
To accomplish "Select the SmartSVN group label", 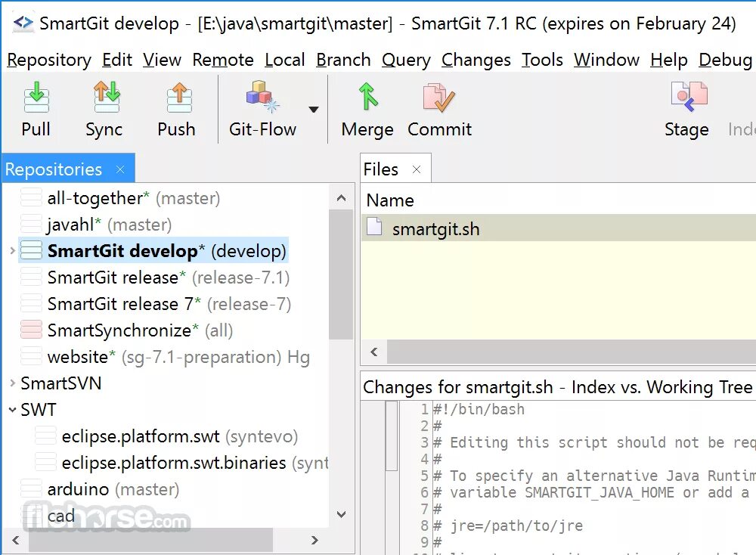I will point(61,383).
